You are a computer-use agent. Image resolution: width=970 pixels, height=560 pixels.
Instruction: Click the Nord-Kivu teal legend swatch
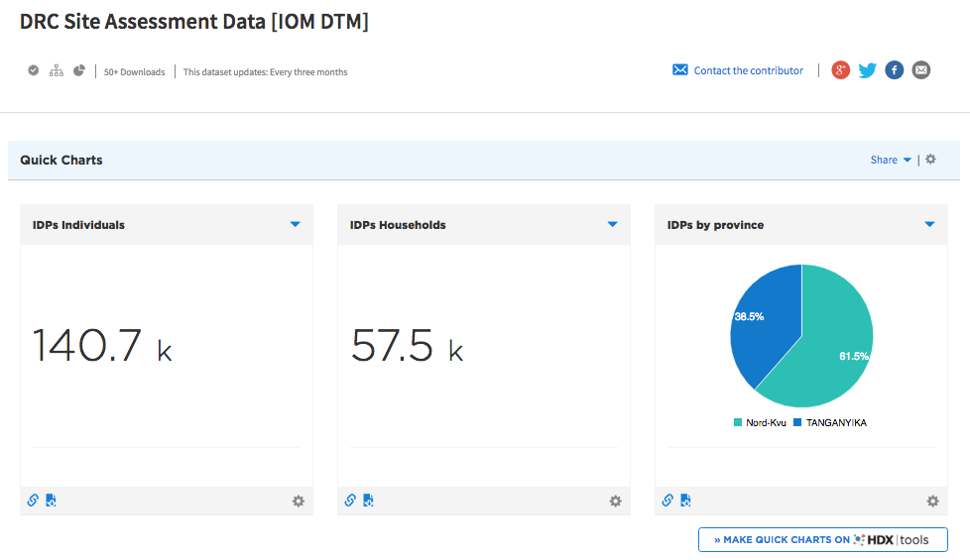point(738,423)
